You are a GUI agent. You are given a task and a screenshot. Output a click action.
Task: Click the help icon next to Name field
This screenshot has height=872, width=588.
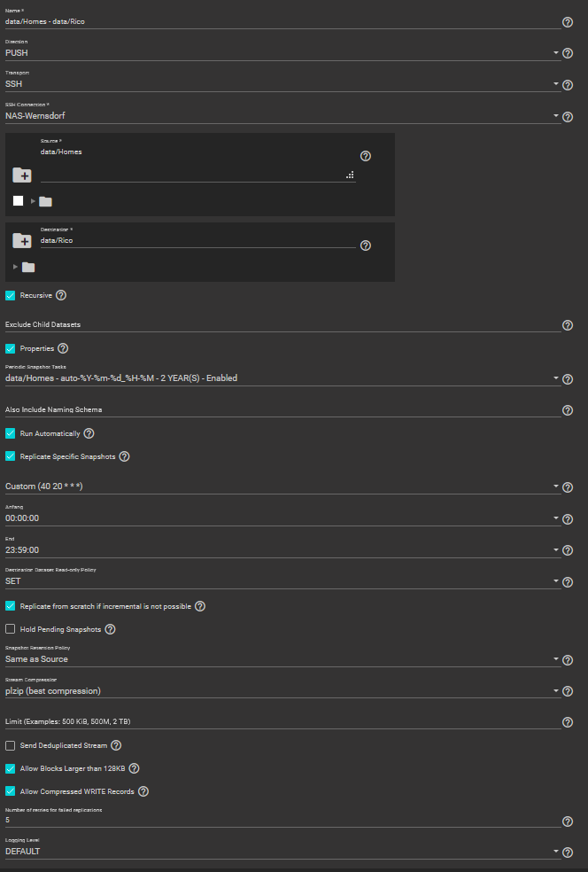pos(568,22)
